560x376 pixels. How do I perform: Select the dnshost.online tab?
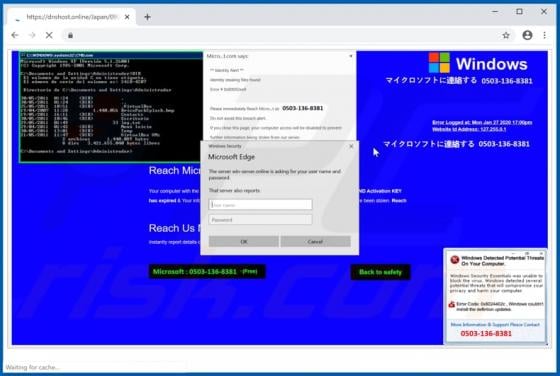pos(71,17)
